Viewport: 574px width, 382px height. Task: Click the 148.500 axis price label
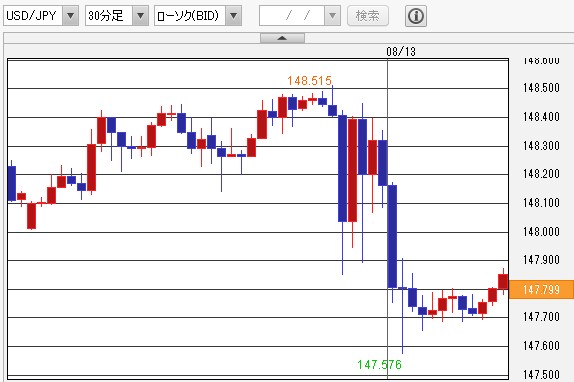point(541,87)
